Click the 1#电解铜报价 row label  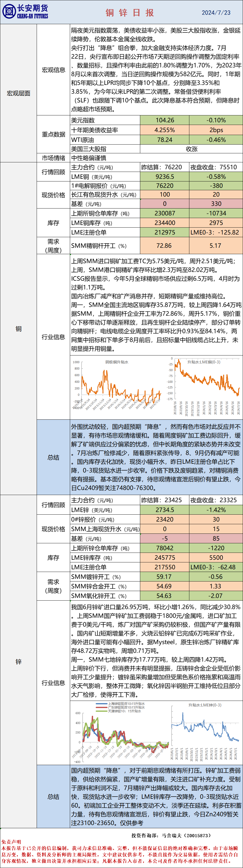click(x=99, y=186)
